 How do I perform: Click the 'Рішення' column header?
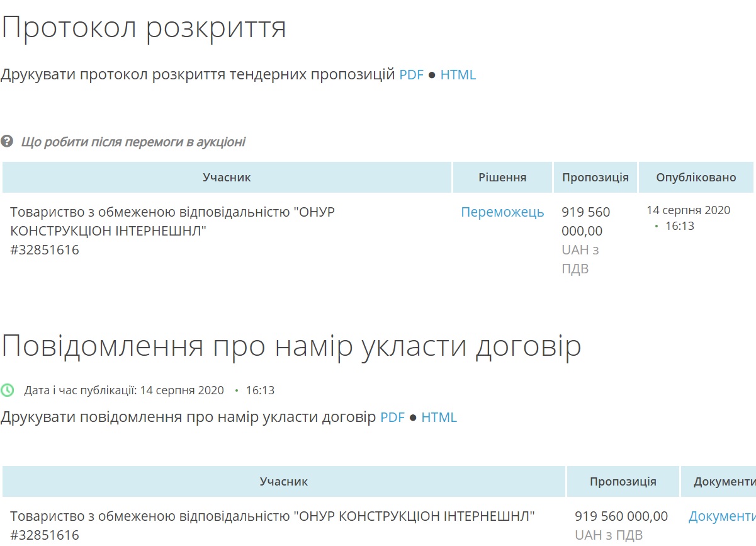coord(502,178)
